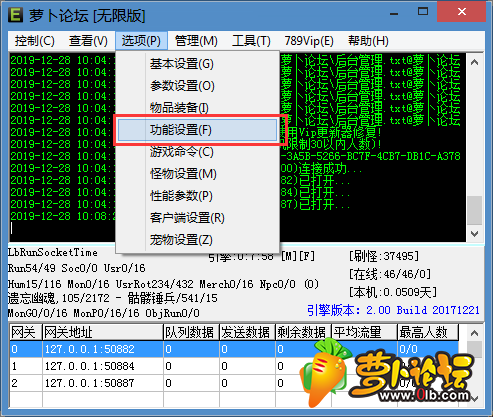Click the 最高人数 column header
The height and width of the screenshot is (417, 493).
(428, 332)
